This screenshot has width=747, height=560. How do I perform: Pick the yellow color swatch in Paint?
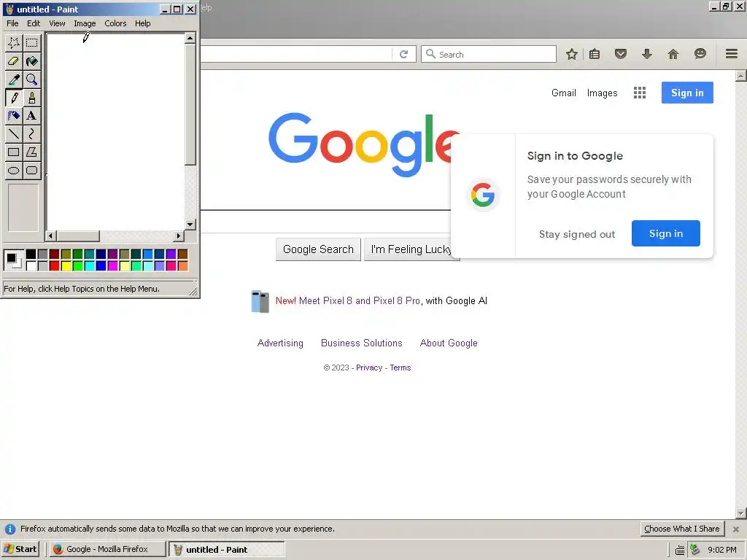point(66,265)
